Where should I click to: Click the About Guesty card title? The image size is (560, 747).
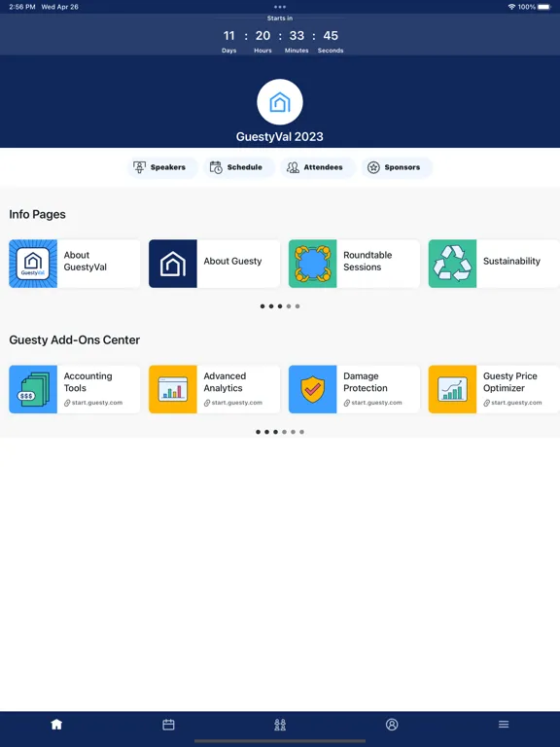point(233,261)
